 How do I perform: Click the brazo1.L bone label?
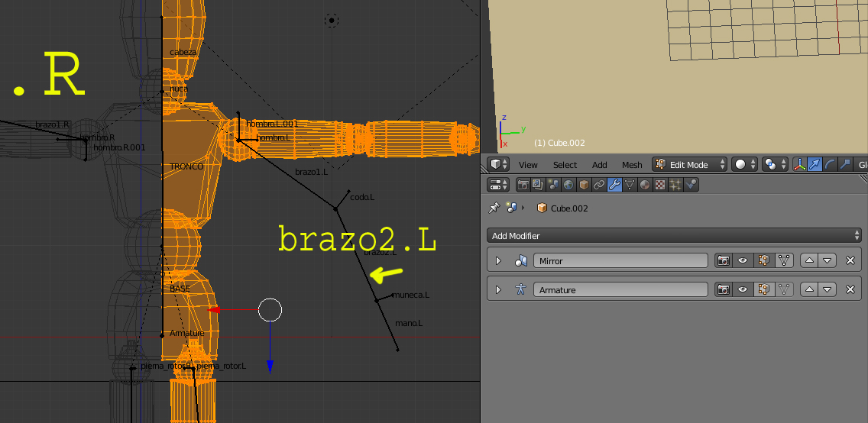(x=311, y=172)
